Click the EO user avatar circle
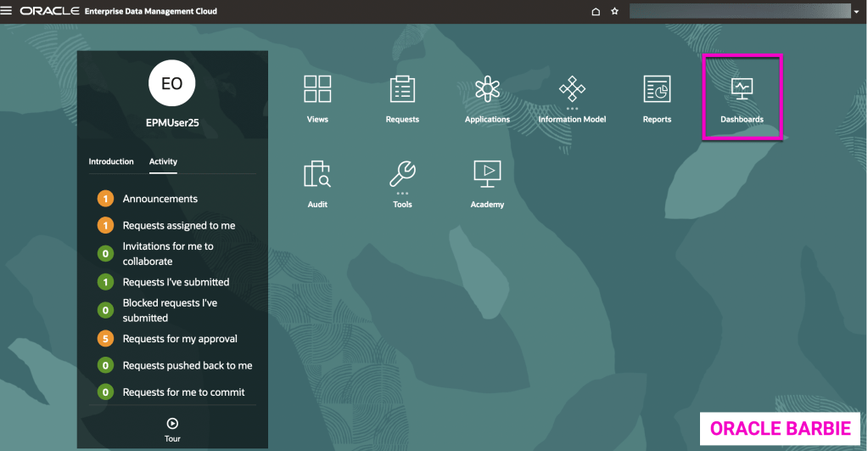Image resolution: width=868 pixels, height=451 pixels. coord(172,83)
